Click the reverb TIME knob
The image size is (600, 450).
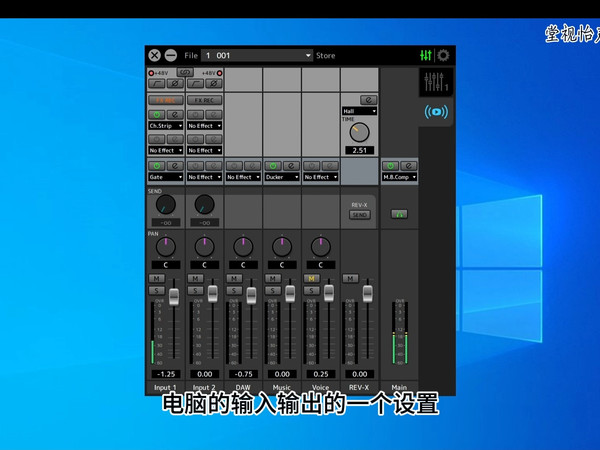coord(359,133)
